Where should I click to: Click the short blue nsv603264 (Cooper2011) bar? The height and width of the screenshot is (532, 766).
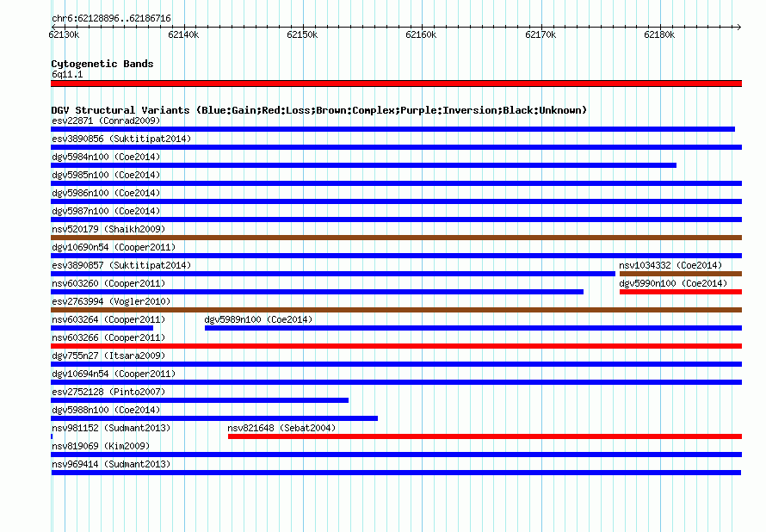(x=102, y=328)
